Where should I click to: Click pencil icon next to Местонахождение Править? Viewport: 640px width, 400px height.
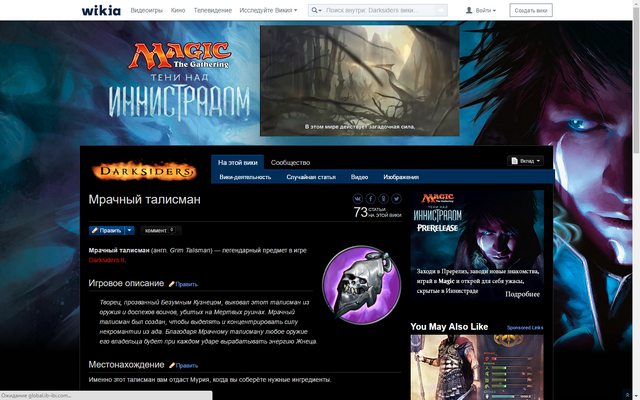click(x=171, y=365)
